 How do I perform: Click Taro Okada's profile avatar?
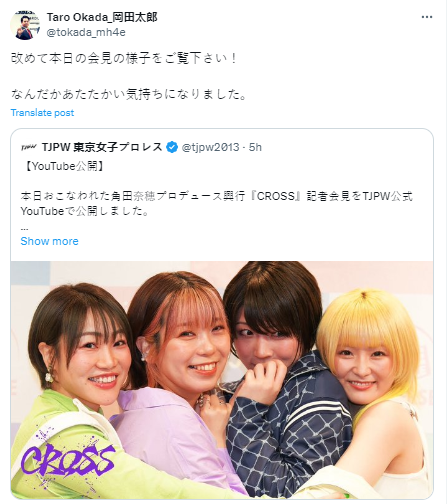click(x=25, y=25)
